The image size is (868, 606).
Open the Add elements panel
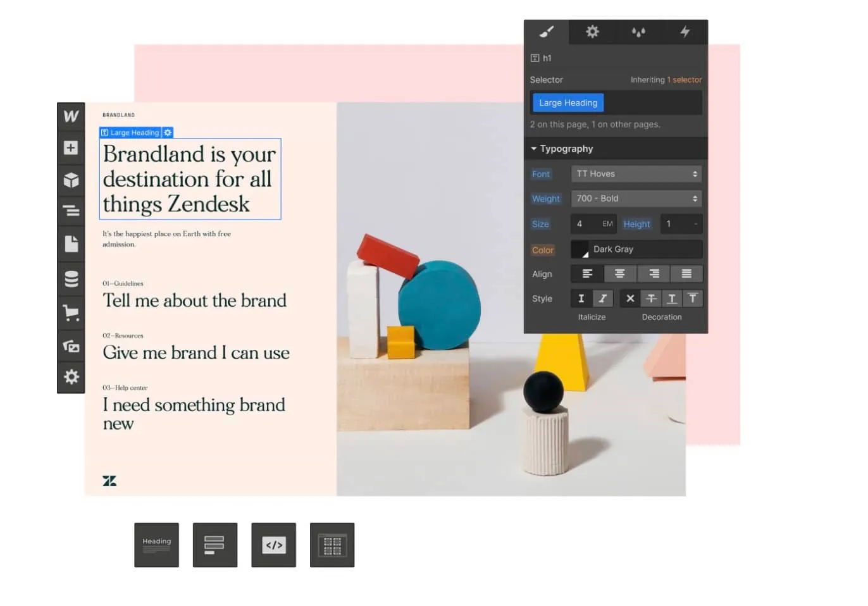71,147
